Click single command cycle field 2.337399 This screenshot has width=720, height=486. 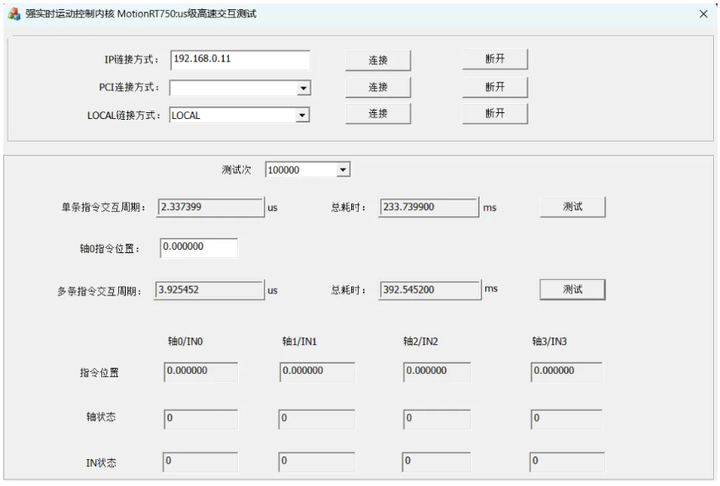click(210, 207)
